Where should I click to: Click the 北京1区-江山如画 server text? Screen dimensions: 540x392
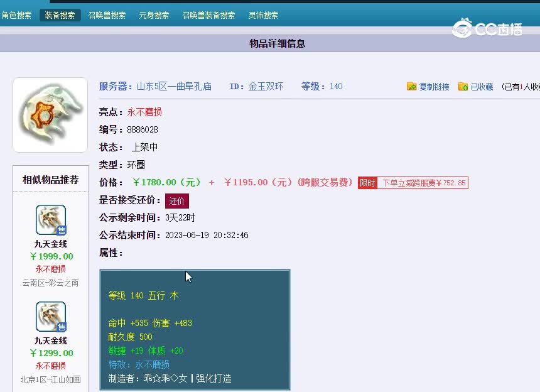(x=51, y=379)
